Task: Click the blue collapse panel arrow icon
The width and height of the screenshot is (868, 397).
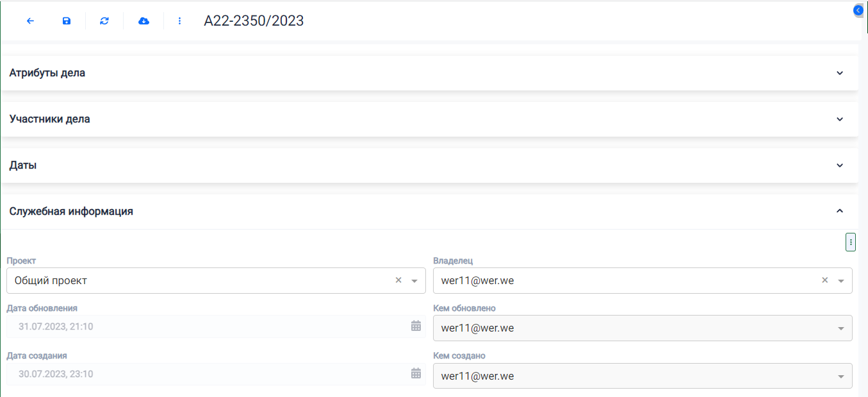Action: click(859, 10)
